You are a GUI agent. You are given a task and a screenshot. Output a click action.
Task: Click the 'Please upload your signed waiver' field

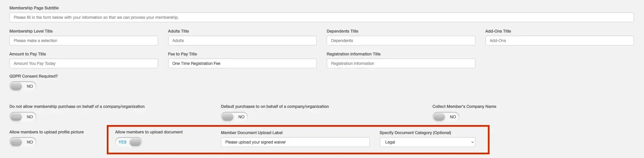coord(295,142)
